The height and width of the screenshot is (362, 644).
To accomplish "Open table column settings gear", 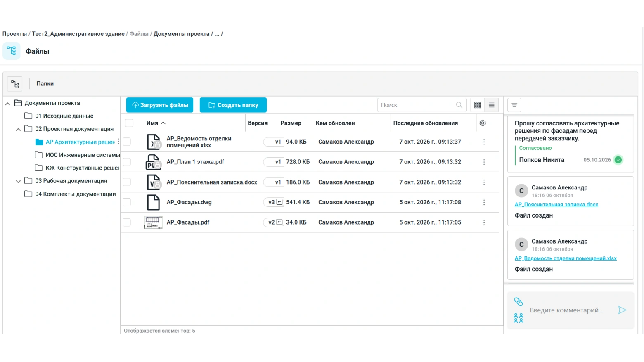I will [483, 123].
